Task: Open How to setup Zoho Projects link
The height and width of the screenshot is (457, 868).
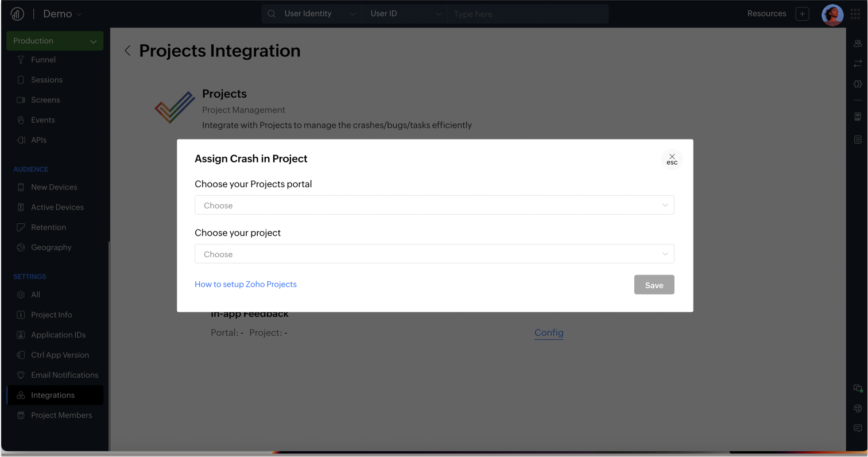Action: (x=246, y=284)
